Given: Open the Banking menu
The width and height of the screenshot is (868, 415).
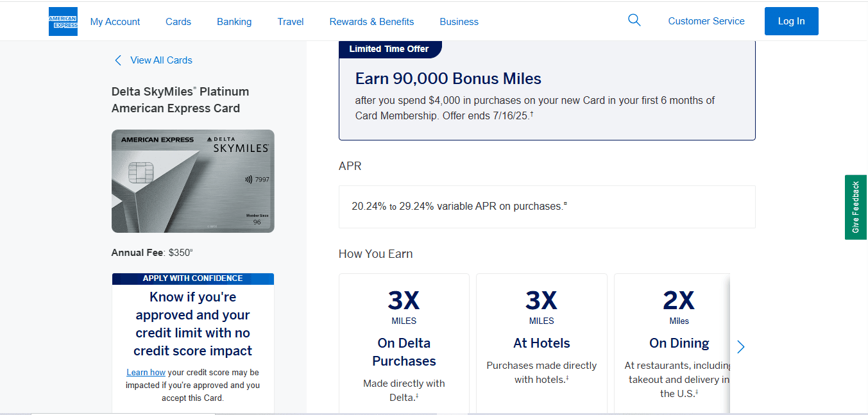Looking at the screenshot, I should tap(234, 21).
